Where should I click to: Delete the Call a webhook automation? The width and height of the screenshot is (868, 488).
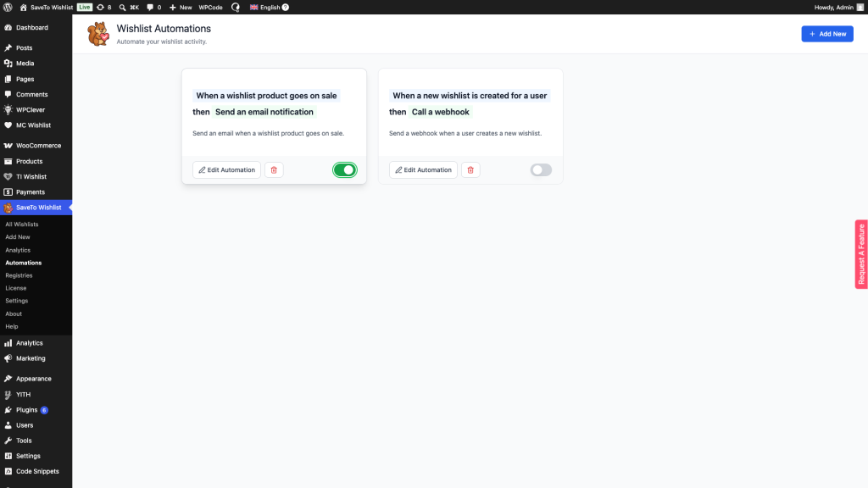[470, 169]
